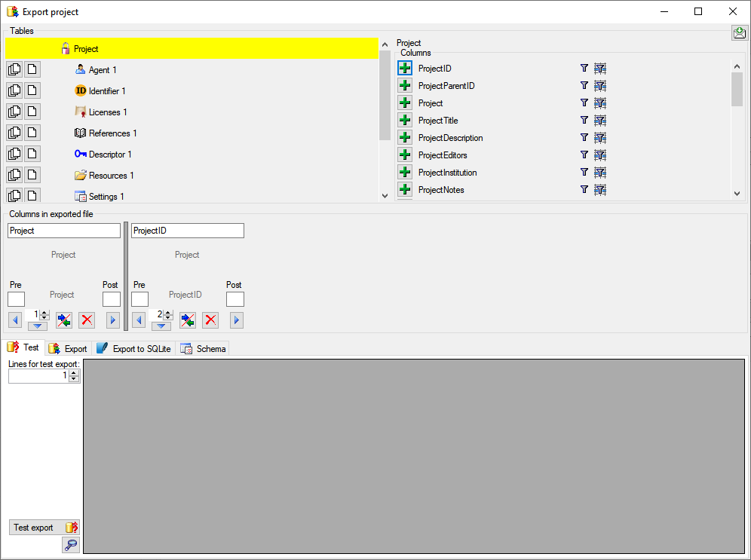Add dependent copy of Descriptor 1 table
The width and height of the screenshot is (751, 560).
pos(32,154)
